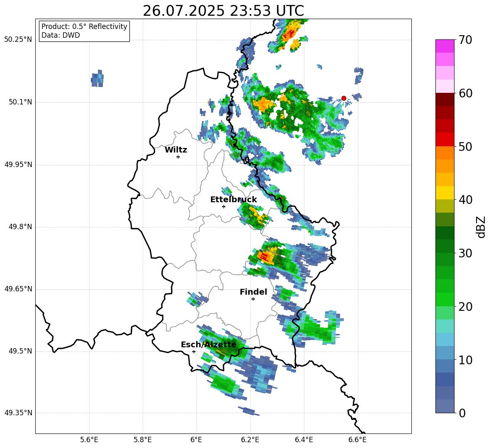Screen dimensions: 491x448
Task: Click the red radar site dot
Action: (344, 98)
